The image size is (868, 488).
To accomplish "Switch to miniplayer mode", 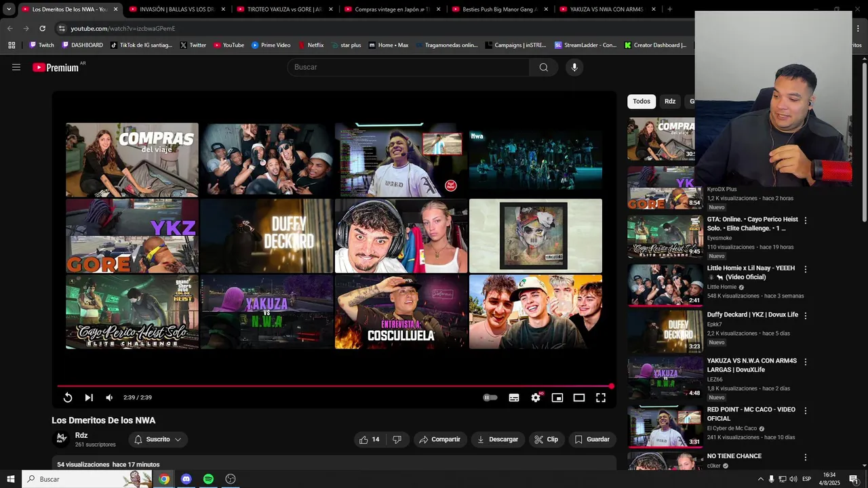I will tap(557, 398).
